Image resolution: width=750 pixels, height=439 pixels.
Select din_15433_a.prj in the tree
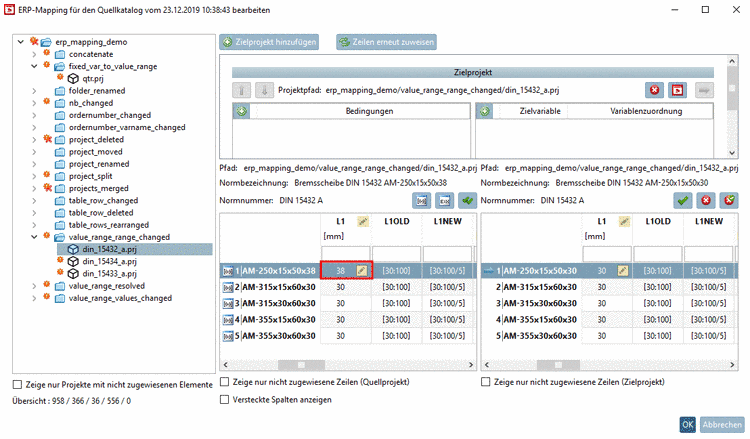tap(109, 274)
